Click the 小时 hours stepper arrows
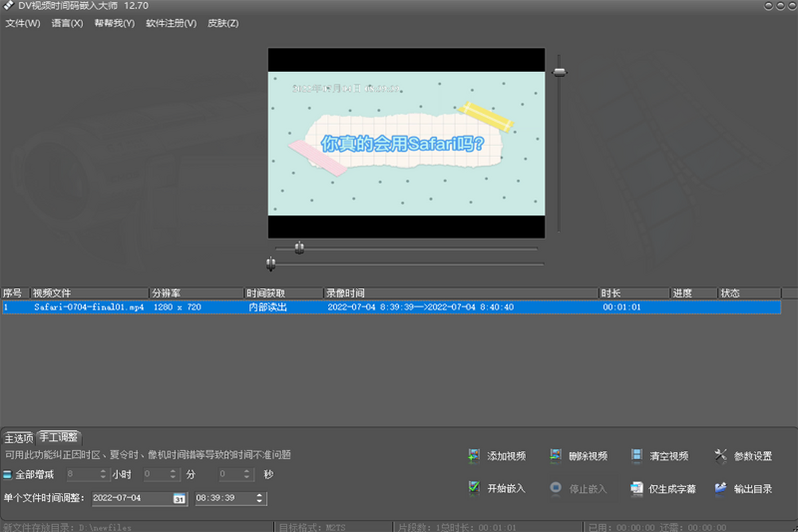 tap(102, 474)
